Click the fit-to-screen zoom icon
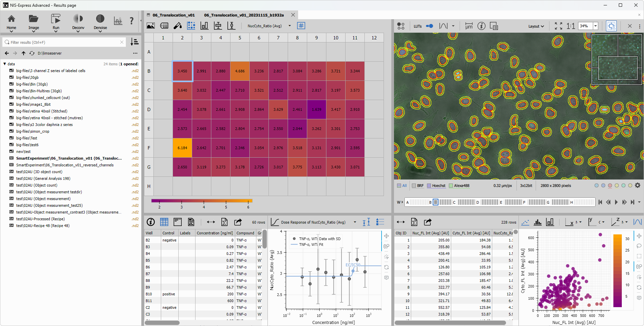The width and height of the screenshot is (644, 326). pyautogui.click(x=558, y=26)
